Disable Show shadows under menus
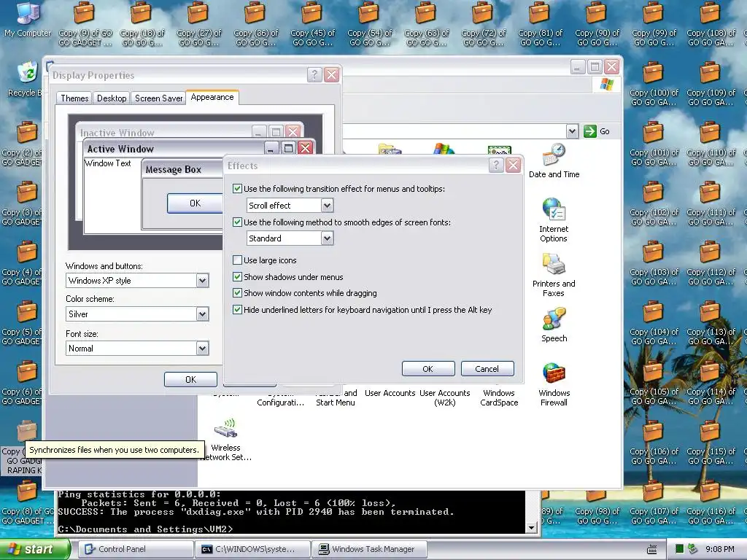 coord(237,276)
